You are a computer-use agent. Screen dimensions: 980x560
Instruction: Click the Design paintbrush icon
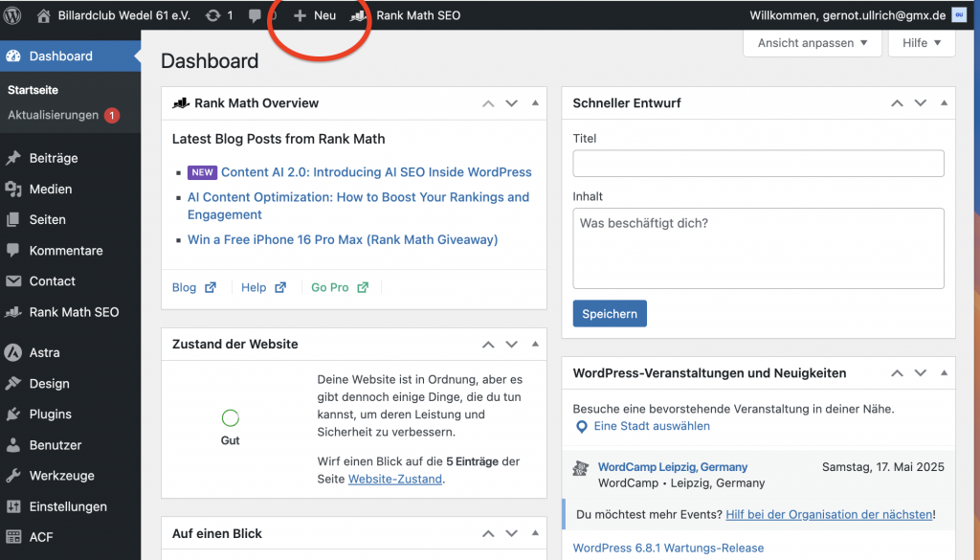point(13,383)
